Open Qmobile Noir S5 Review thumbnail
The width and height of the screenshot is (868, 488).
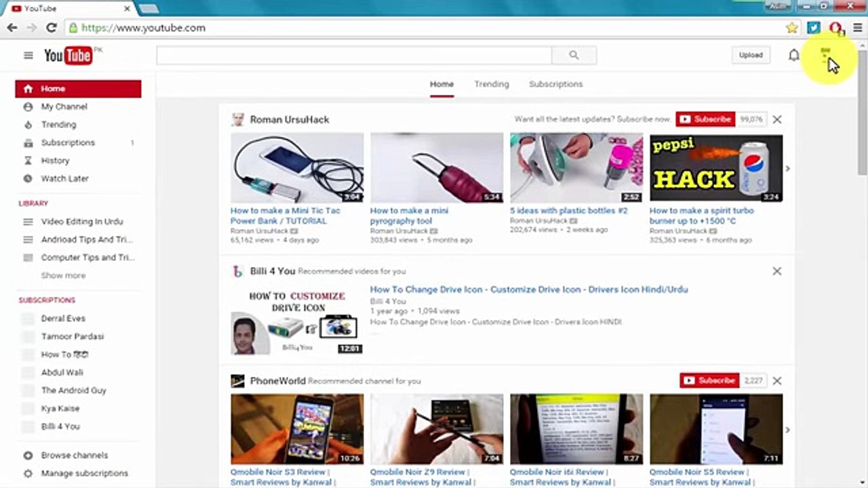[x=716, y=429]
